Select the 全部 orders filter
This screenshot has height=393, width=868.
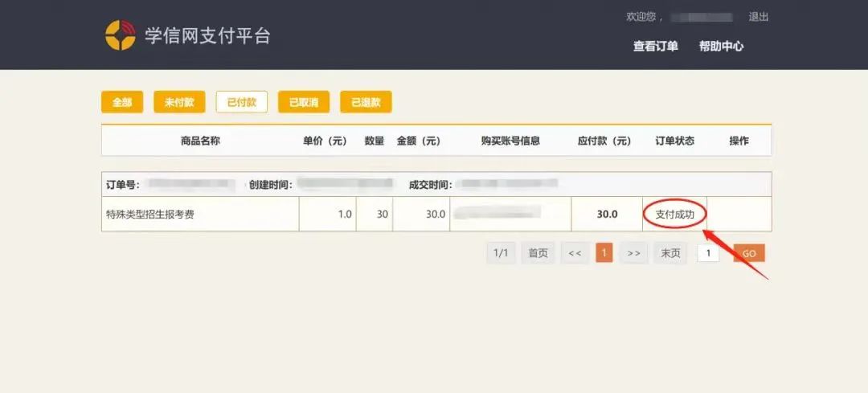pos(122,102)
